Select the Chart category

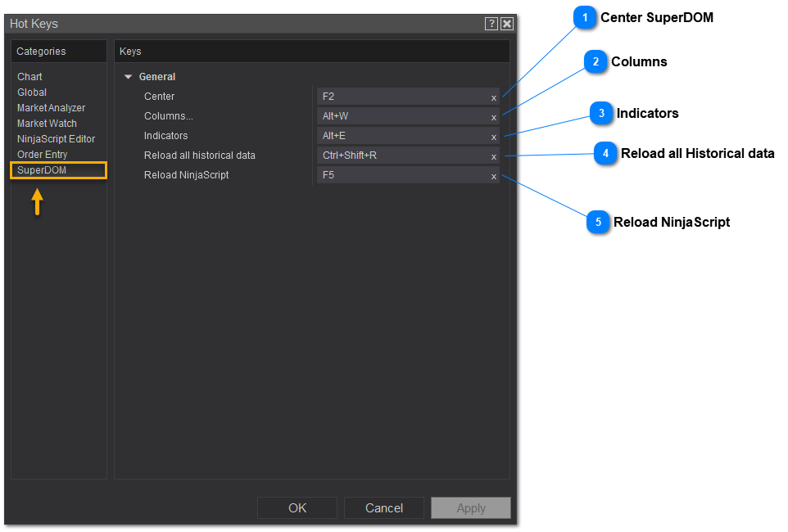(x=29, y=77)
